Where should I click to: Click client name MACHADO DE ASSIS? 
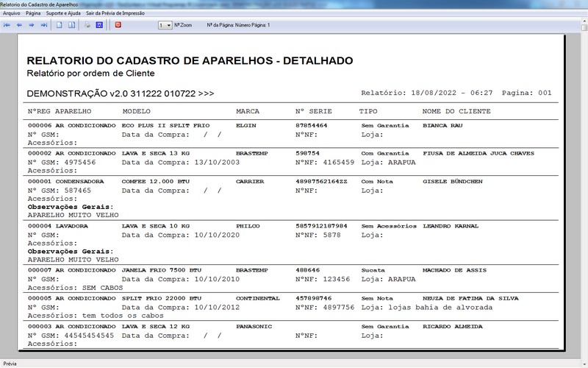point(454,270)
